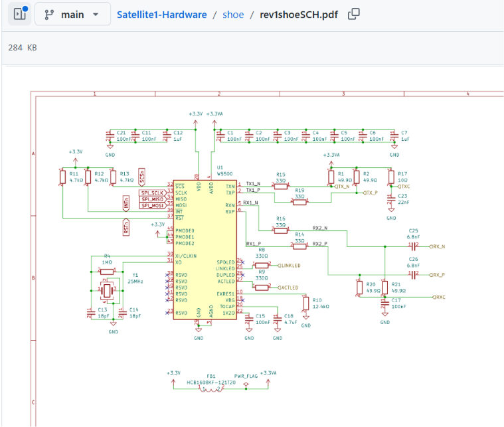Click the PWR_FLAG symbol label
This screenshot has height=427, width=504.
[246, 376]
